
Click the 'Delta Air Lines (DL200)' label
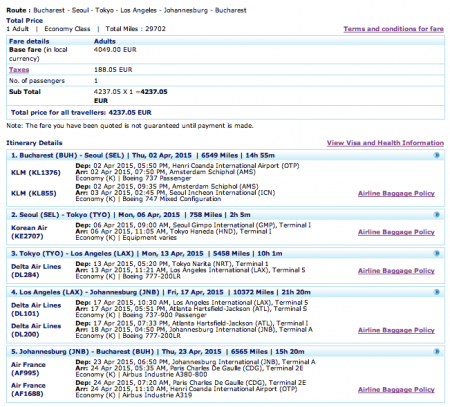(x=36, y=330)
